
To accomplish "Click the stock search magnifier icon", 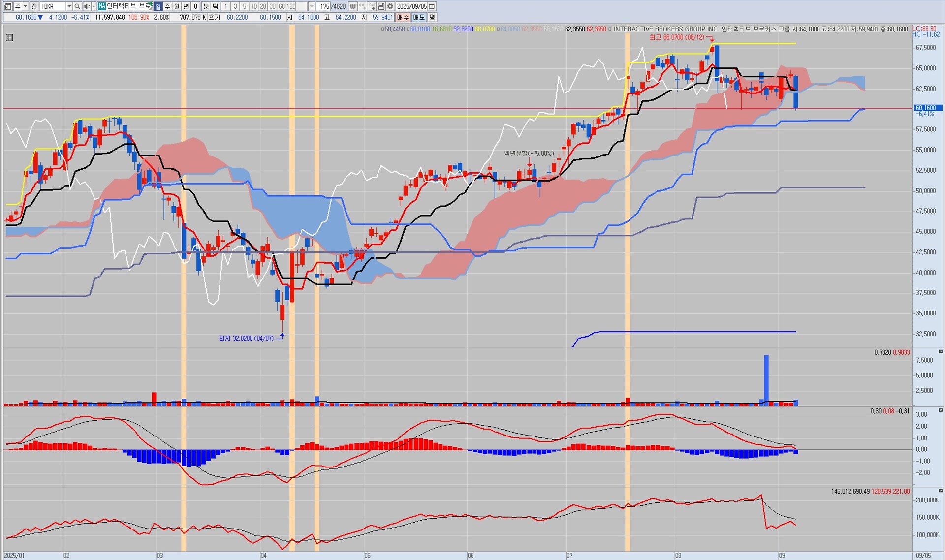I will coord(77,6).
